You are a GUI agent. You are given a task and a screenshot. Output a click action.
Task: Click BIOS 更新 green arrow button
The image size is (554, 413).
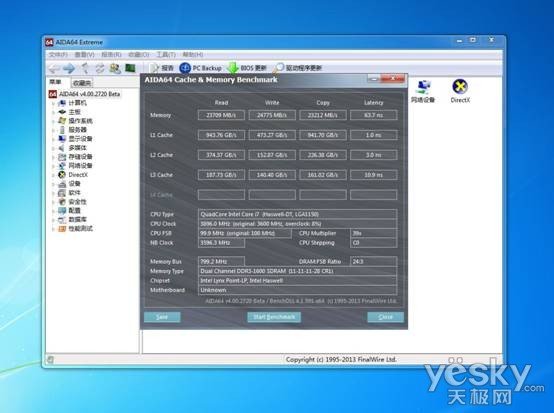pyautogui.click(x=247, y=68)
